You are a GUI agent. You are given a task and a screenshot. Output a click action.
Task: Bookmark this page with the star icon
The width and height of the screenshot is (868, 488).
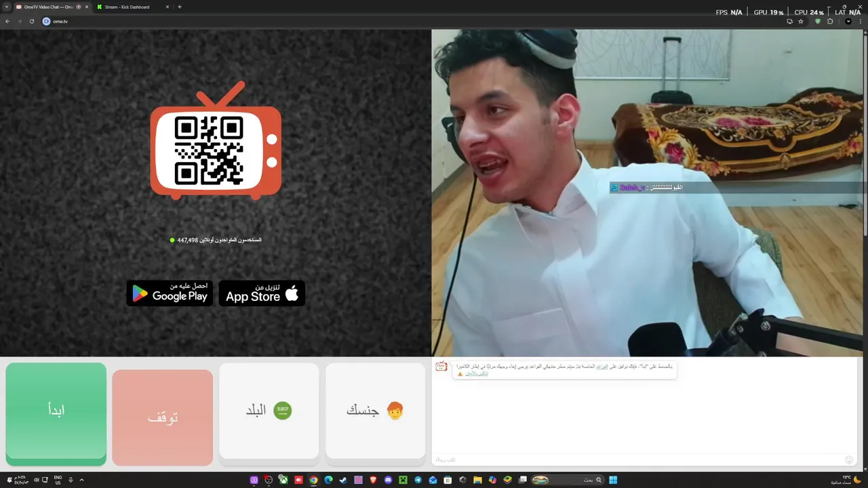(x=801, y=21)
